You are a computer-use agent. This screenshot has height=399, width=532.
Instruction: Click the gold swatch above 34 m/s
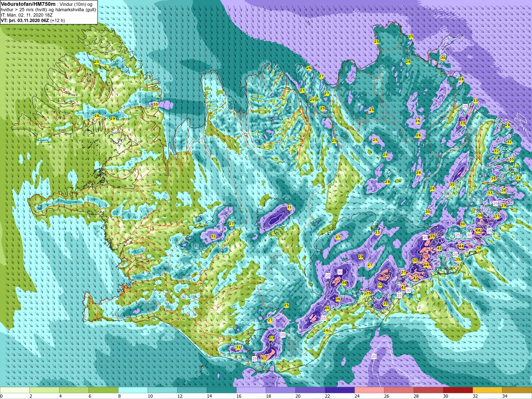click(517, 390)
